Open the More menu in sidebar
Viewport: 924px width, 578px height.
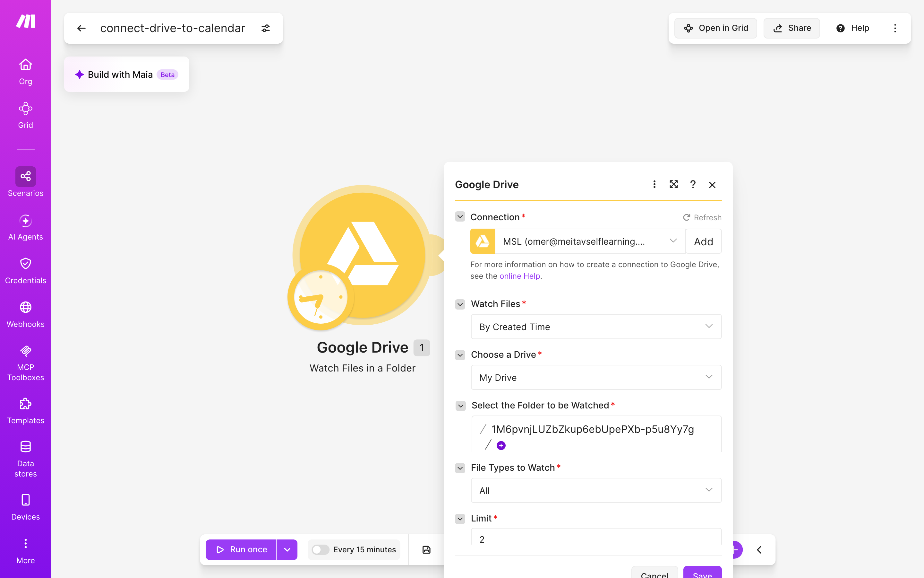(26, 550)
